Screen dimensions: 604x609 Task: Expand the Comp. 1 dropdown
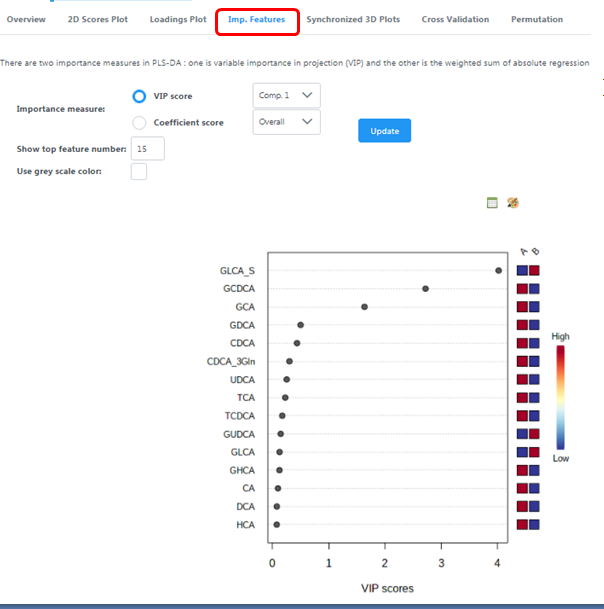pyautogui.click(x=286, y=96)
